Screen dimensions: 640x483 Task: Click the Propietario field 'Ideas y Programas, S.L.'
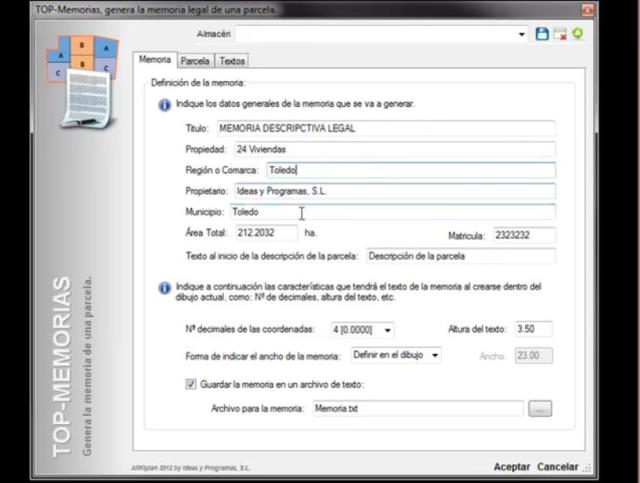tap(395, 191)
